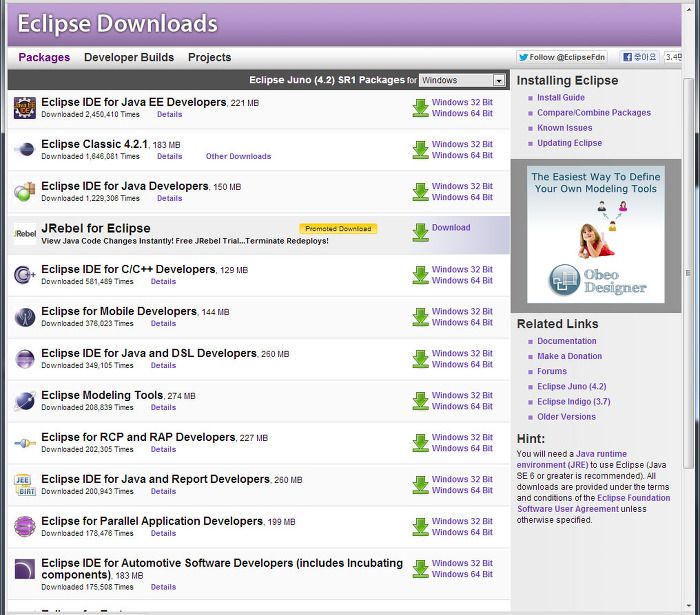Open Details for Eclipse IDE for Java and DSL Developers

[163, 366]
